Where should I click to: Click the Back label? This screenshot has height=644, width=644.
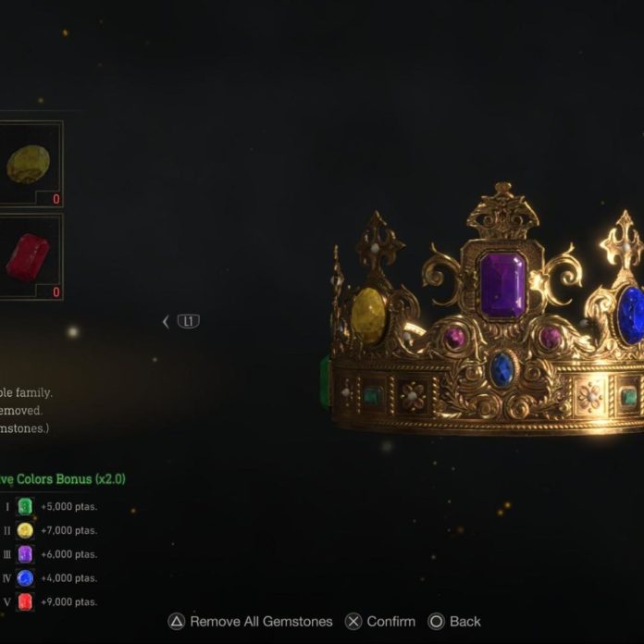pos(464,622)
